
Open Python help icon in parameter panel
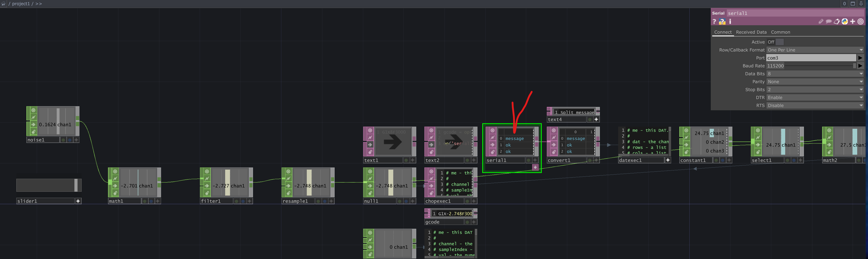[722, 22]
